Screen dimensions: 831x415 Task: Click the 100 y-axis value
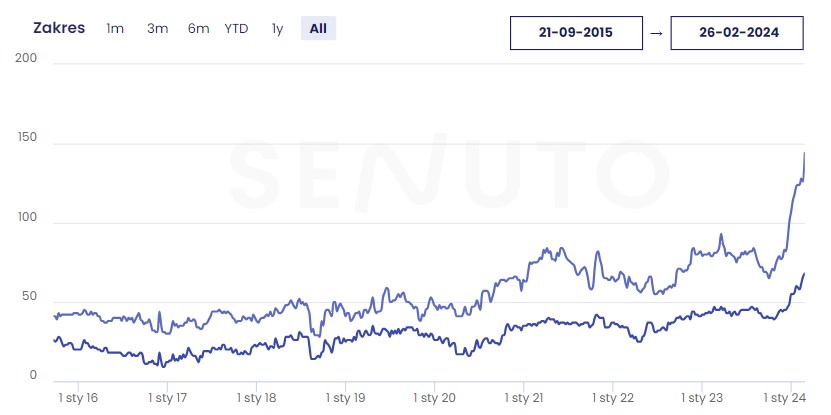pos(27,217)
